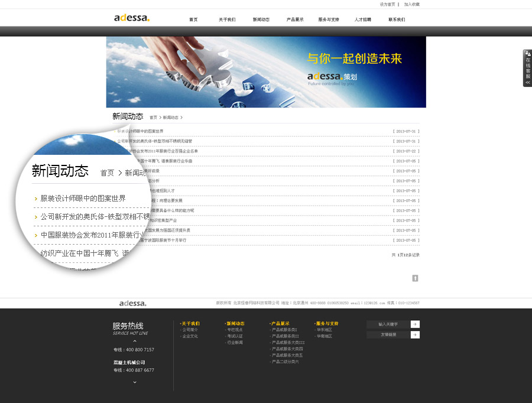The width and height of the screenshot is (532, 403).
Task: Click the 新闻动态 breadcrumb link
Action: 170,118
